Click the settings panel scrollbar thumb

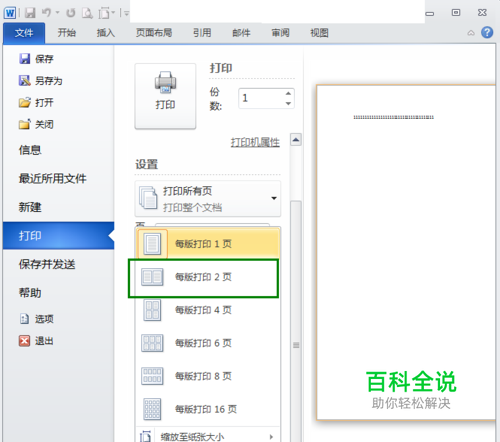[296, 320]
